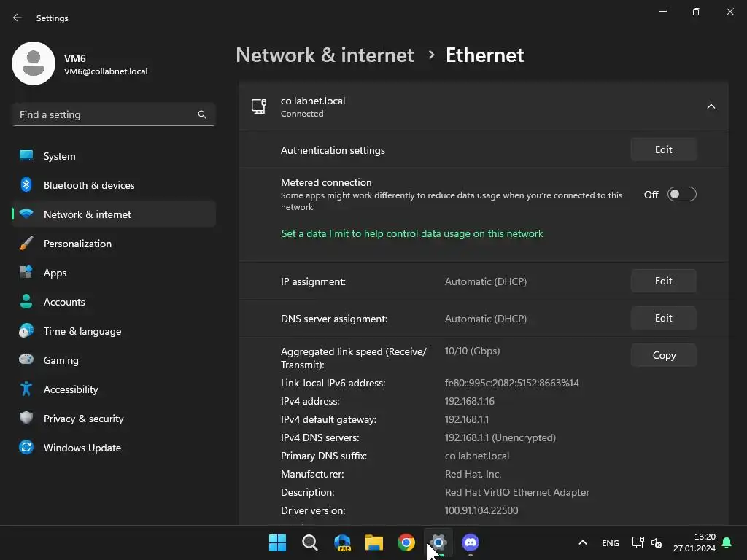Click the Accessibility sidebar icon

pyautogui.click(x=26, y=389)
